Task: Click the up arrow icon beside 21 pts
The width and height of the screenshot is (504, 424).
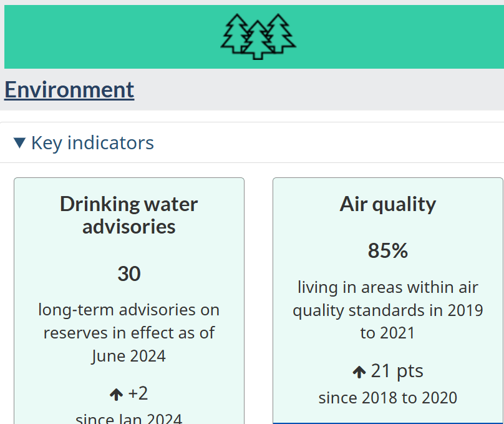Action: click(x=359, y=372)
